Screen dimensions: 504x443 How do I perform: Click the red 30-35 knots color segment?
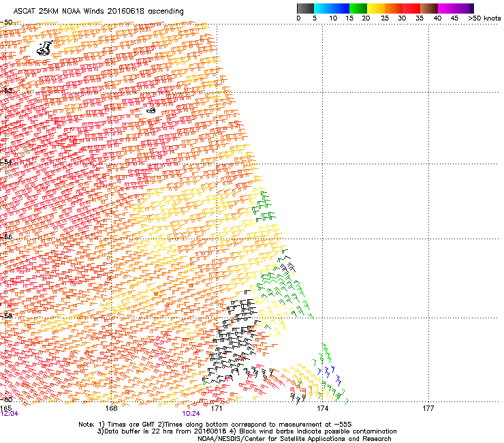[x=411, y=8]
